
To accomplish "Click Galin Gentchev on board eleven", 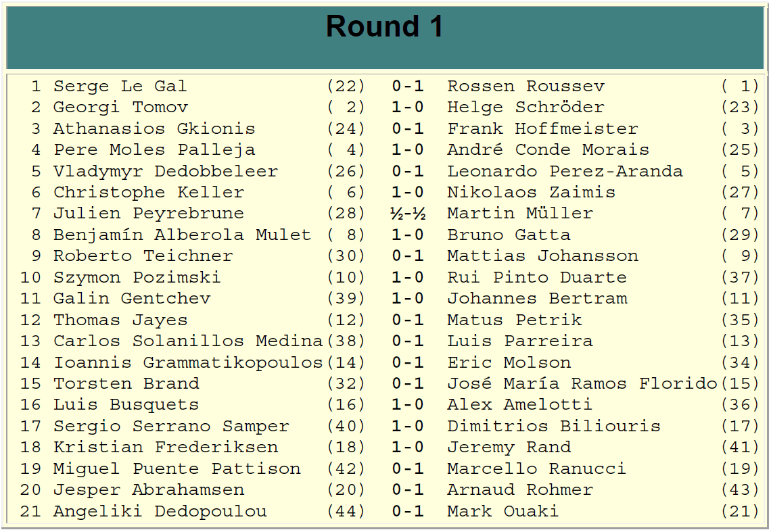I will 131,299.
